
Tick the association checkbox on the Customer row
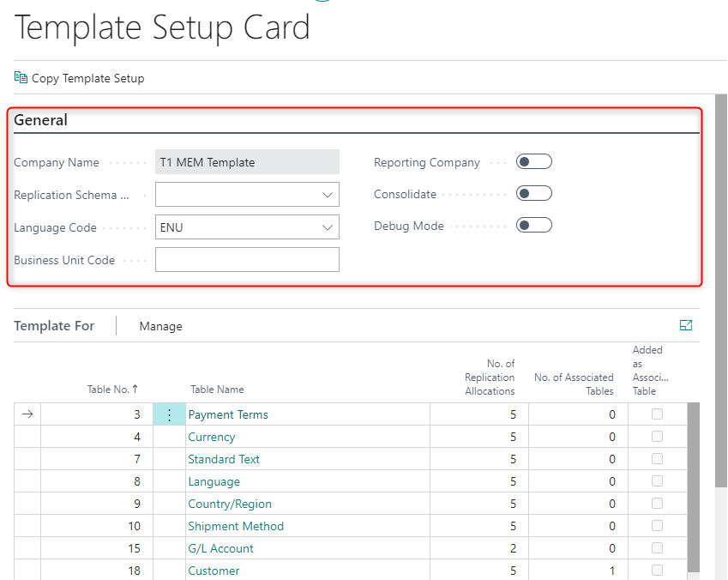(x=657, y=570)
